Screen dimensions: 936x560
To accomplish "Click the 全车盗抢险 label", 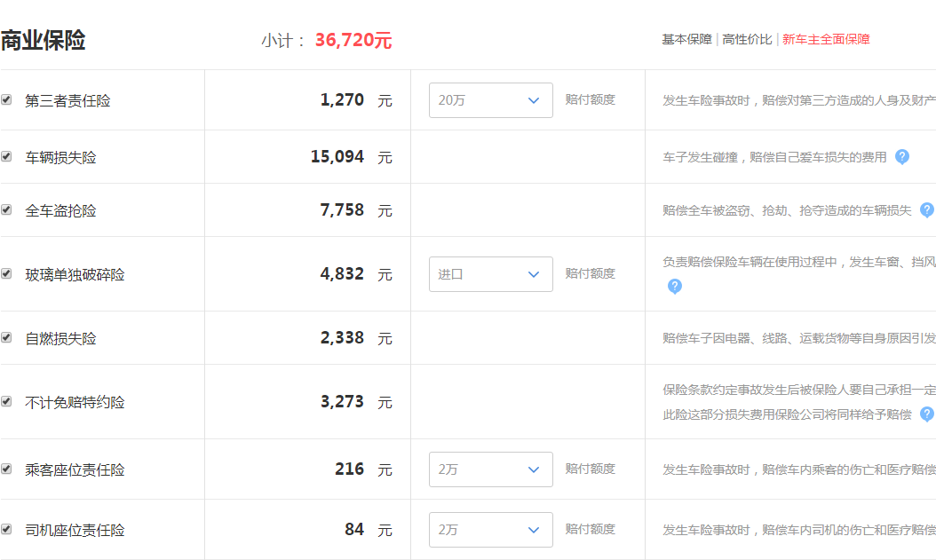I will [x=60, y=210].
